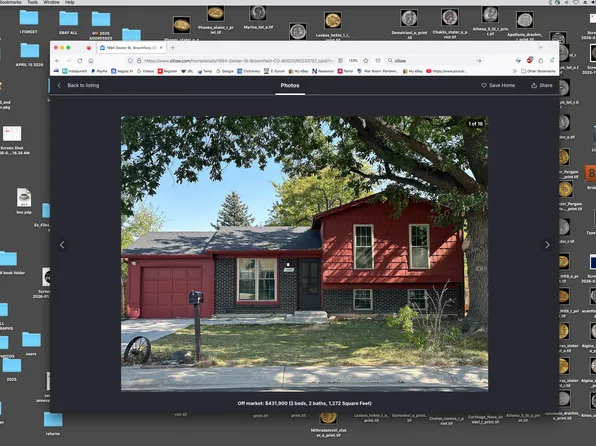Open the Google bookmark

click(225, 71)
